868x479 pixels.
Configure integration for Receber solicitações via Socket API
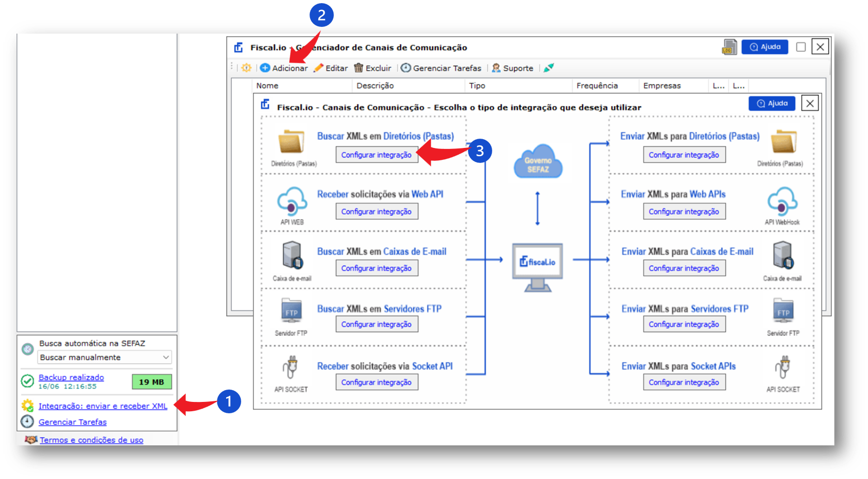377,382
